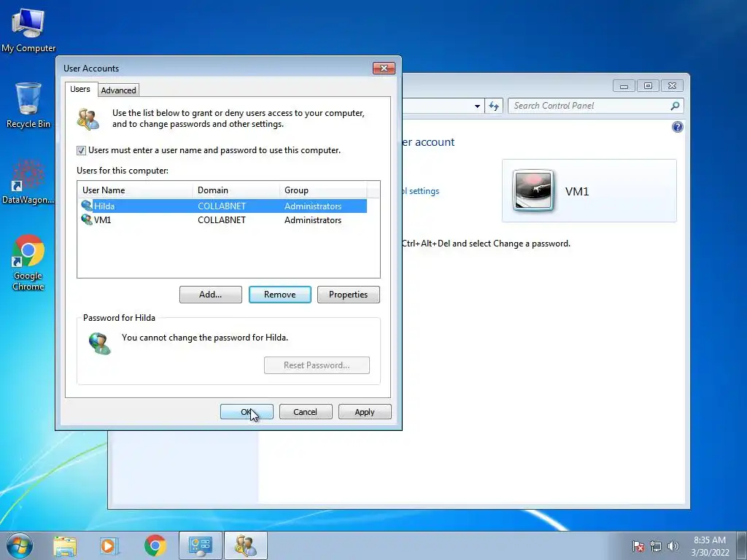Open the Recycle Bin desktop icon

(28, 105)
